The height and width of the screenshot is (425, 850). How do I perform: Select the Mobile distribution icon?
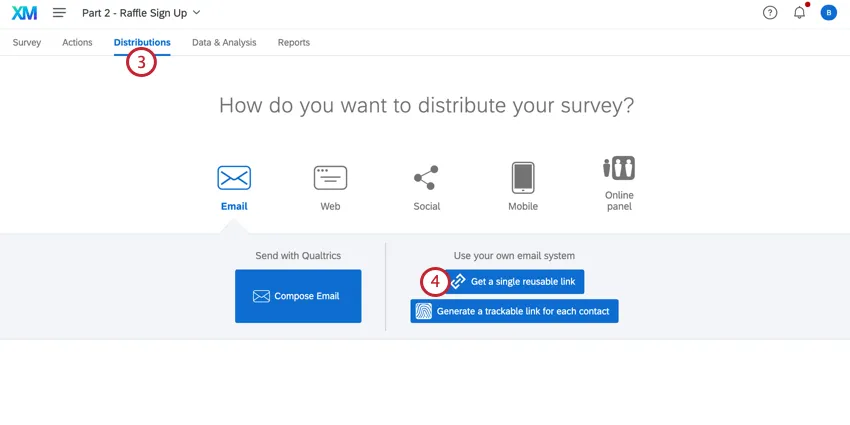523,178
